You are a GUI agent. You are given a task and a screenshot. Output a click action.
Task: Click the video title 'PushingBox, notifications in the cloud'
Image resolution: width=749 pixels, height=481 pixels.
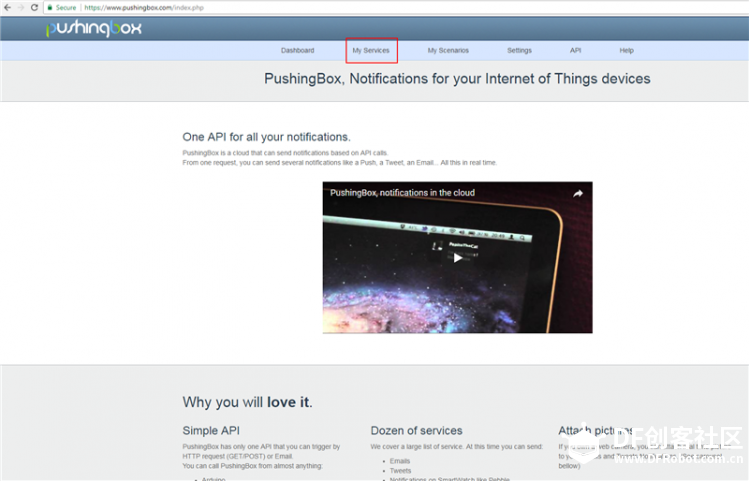pyautogui.click(x=402, y=192)
